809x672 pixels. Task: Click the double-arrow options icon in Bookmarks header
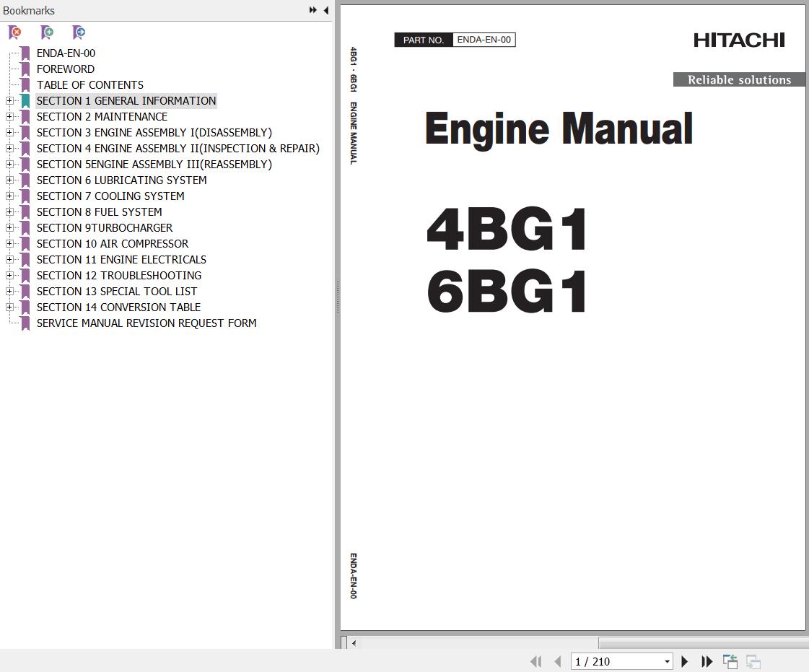(312, 10)
